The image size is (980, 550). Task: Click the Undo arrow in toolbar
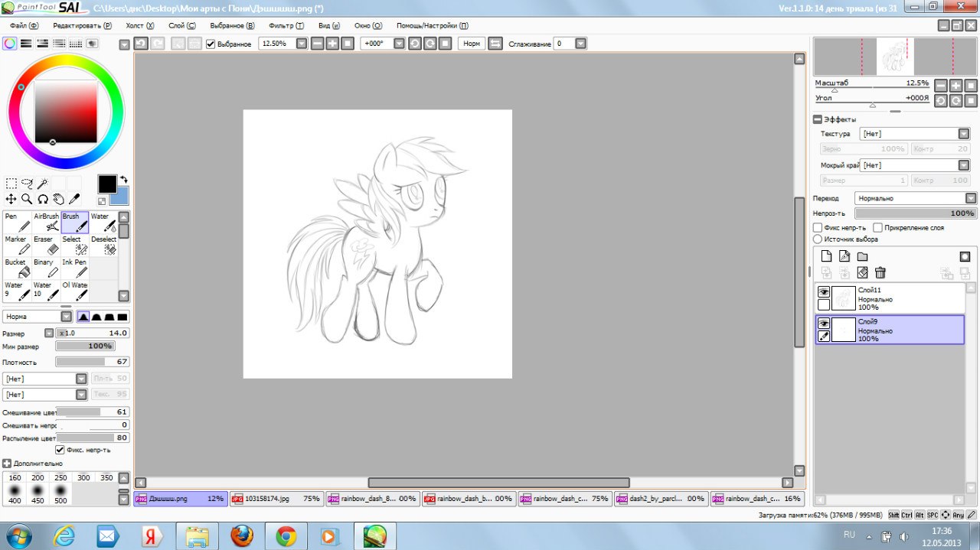click(141, 44)
